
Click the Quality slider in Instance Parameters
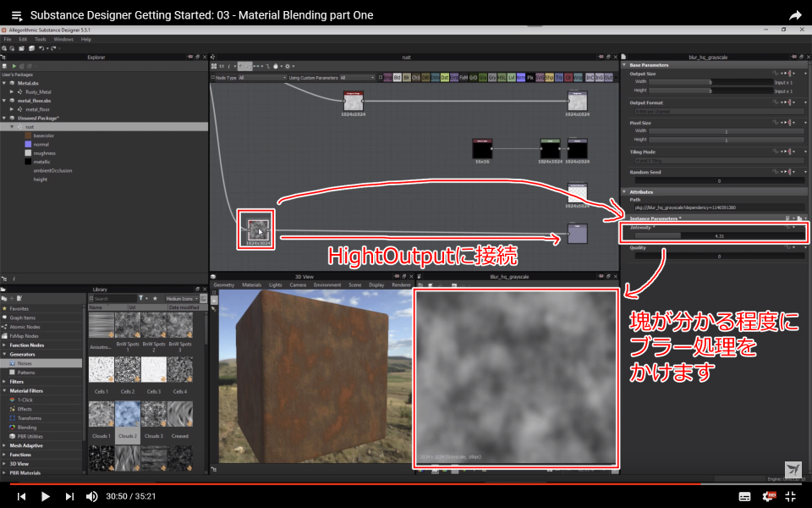pyautogui.click(x=719, y=256)
